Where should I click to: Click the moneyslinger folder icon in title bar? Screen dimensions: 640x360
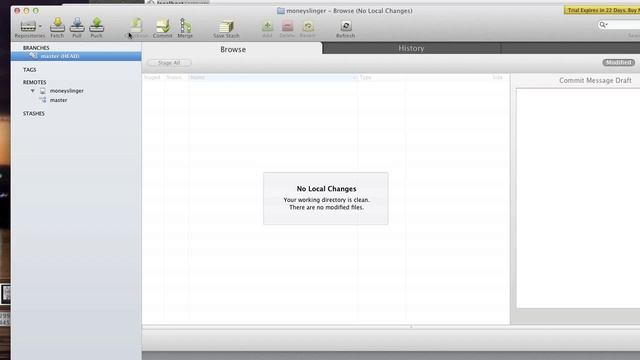(x=281, y=11)
